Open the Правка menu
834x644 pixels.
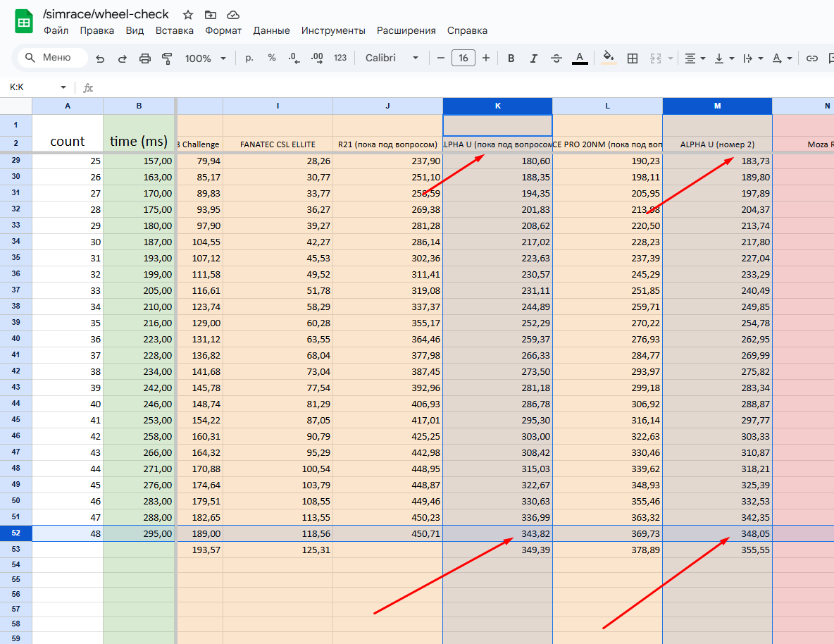97,30
